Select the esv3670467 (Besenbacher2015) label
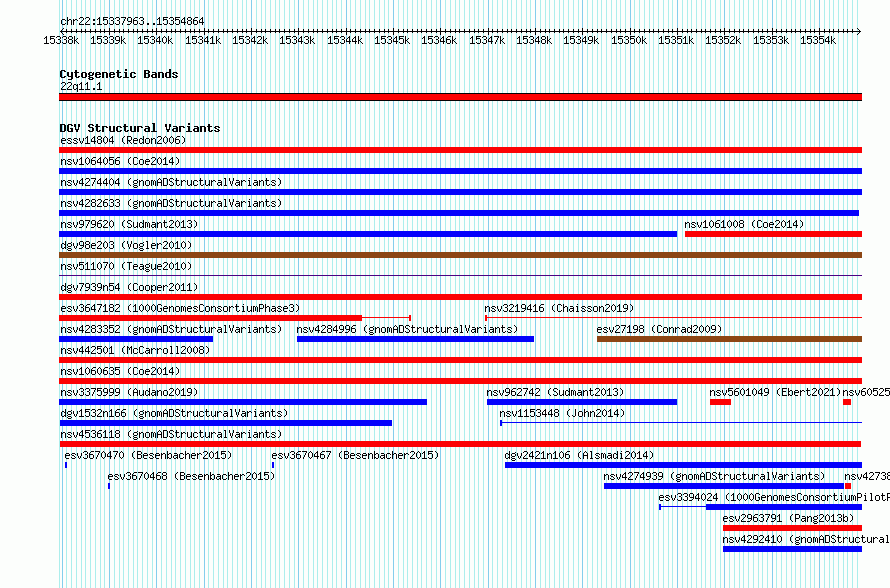890x588 pixels. coord(355,455)
